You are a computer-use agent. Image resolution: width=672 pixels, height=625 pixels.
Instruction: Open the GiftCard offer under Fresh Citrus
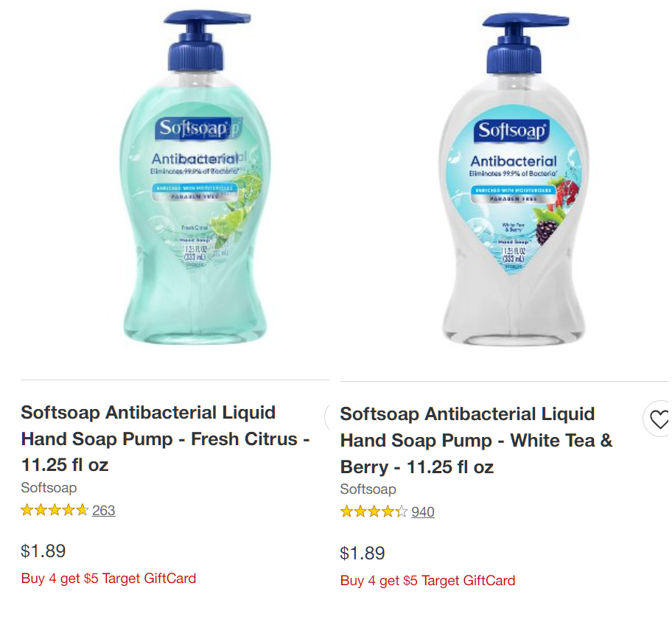[x=108, y=579]
